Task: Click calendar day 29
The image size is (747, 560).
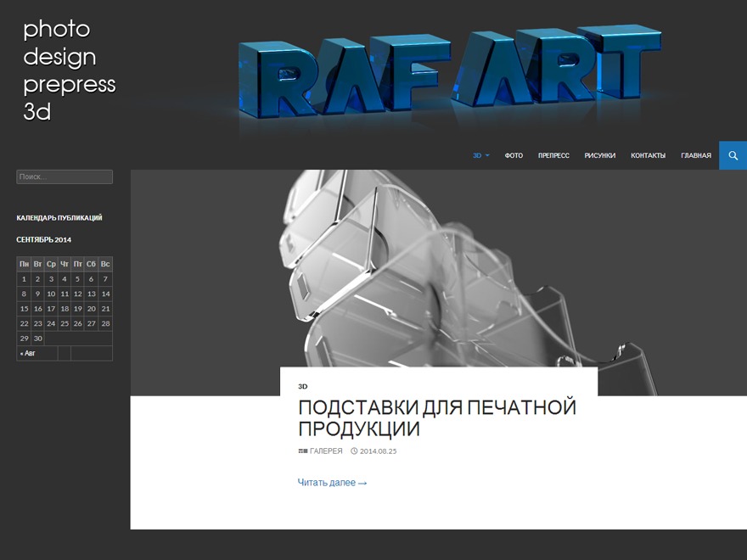Action: point(25,338)
